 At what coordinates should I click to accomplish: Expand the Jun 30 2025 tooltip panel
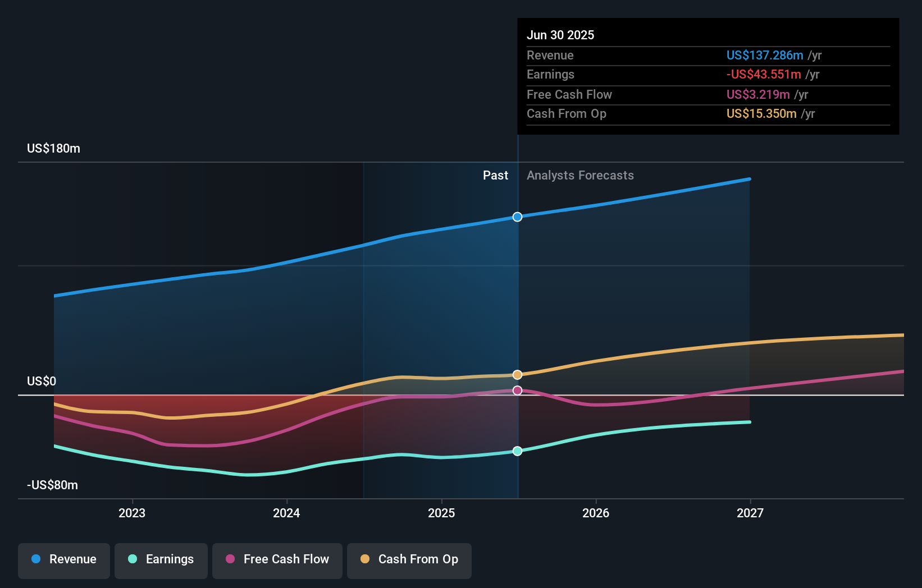point(708,76)
